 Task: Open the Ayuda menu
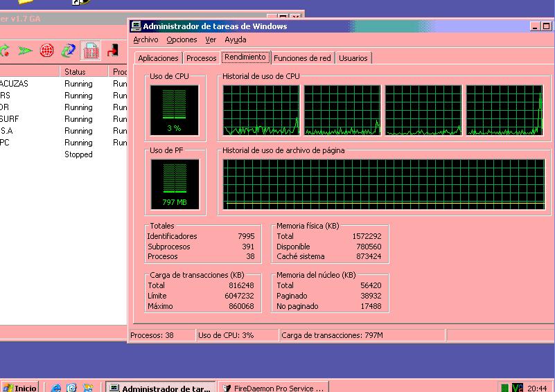(x=236, y=39)
